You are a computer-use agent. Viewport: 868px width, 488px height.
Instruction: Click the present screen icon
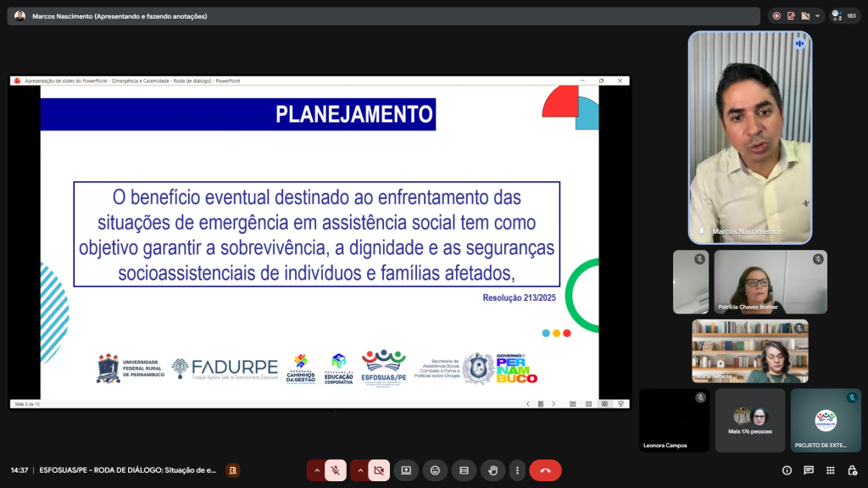pos(406,470)
